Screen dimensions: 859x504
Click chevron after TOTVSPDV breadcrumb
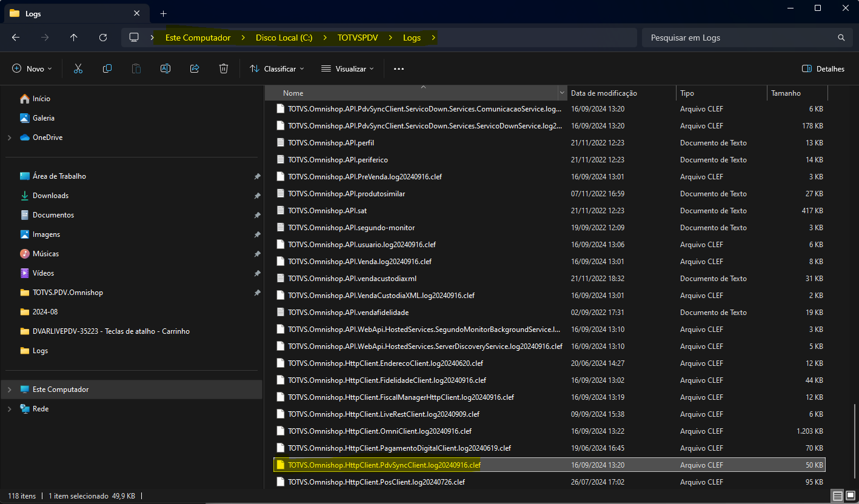tap(390, 38)
